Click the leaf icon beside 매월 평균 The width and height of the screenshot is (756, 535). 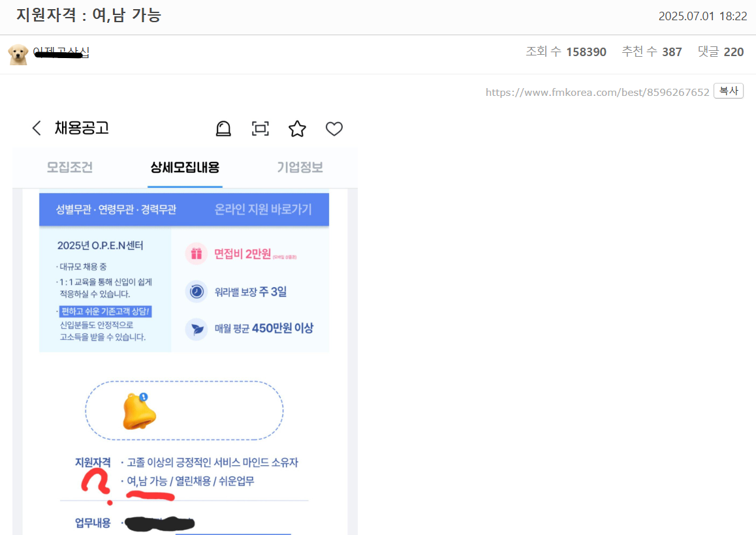196,329
